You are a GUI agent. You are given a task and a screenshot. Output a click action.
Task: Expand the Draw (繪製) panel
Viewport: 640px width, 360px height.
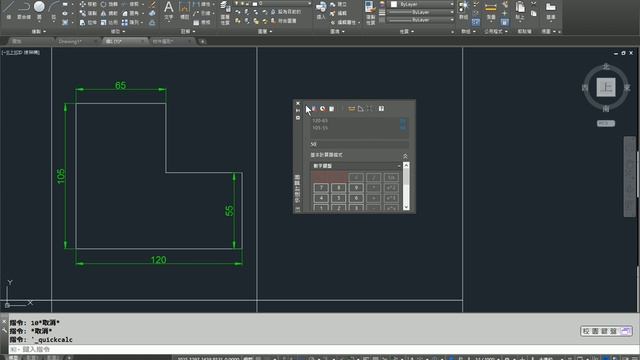[39, 31]
